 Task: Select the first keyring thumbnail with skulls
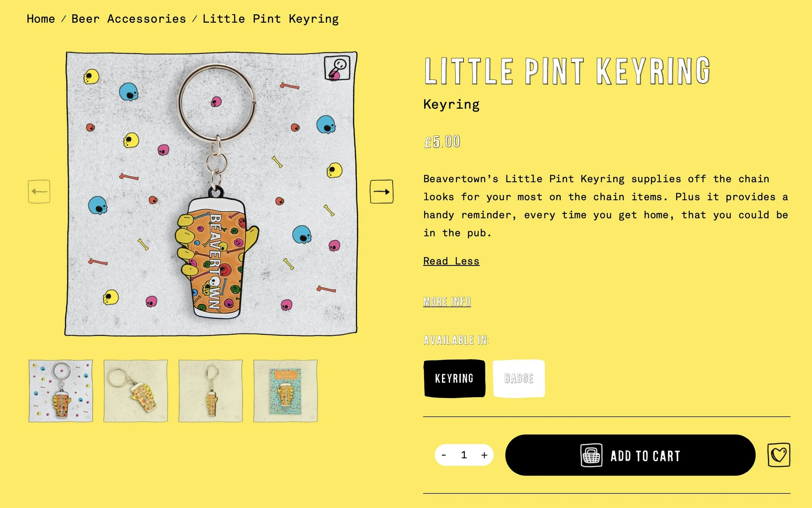[61, 391]
